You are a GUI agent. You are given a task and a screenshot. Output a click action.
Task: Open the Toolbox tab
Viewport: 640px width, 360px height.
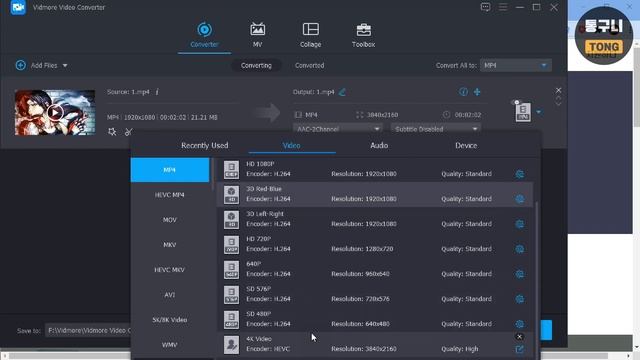click(x=363, y=36)
